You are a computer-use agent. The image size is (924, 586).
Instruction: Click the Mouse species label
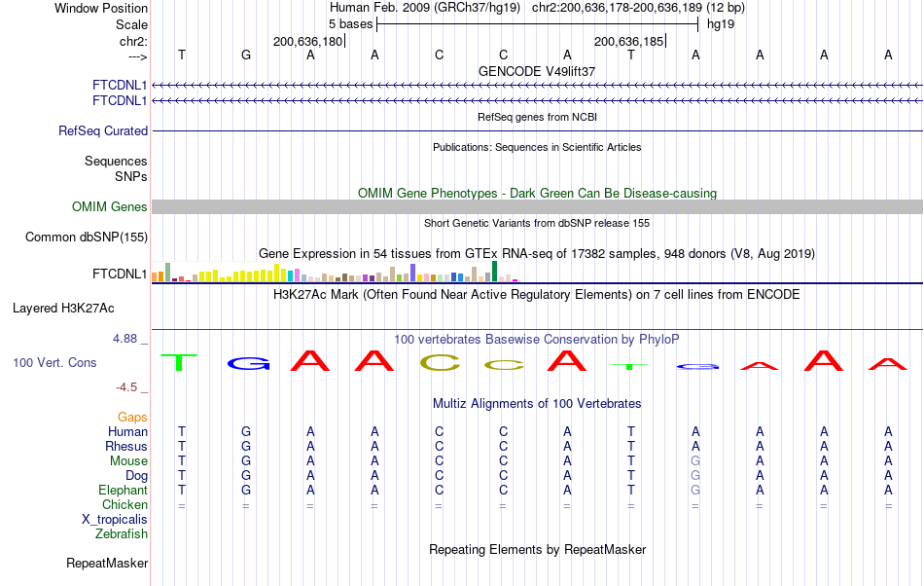[128, 461]
